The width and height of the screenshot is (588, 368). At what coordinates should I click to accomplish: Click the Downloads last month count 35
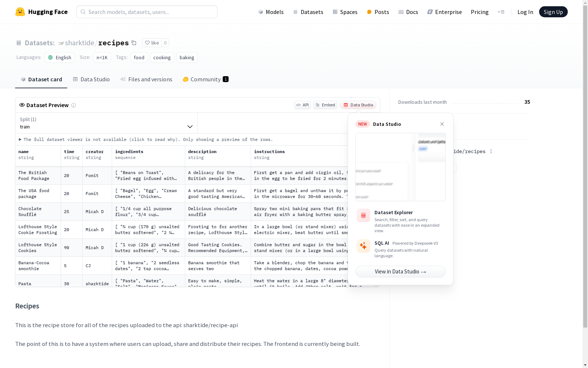pyautogui.click(x=527, y=102)
